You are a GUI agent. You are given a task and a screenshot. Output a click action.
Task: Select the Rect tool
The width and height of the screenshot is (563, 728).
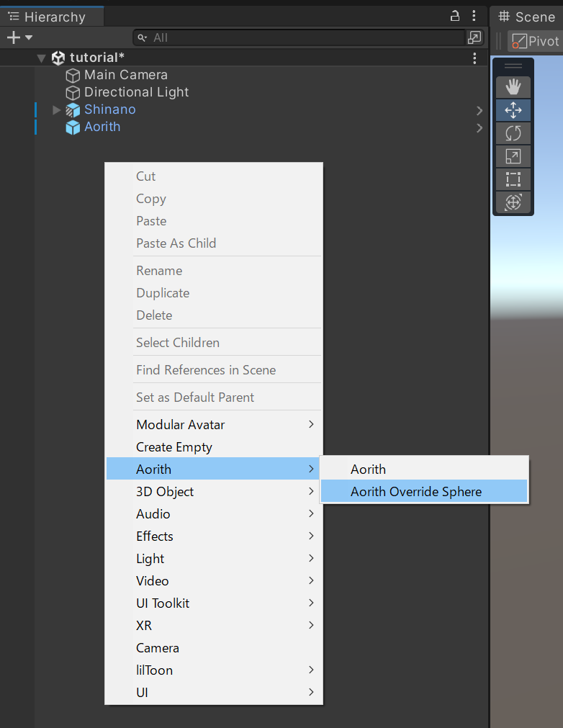(x=513, y=179)
